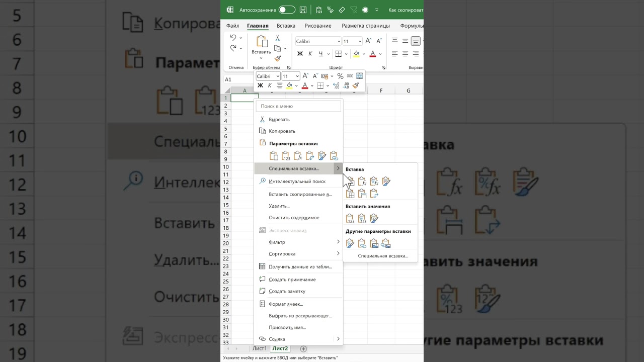The height and width of the screenshot is (362, 644).
Task: Open the mini toolbar Calibri font dropdown
Action: tap(277, 76)
